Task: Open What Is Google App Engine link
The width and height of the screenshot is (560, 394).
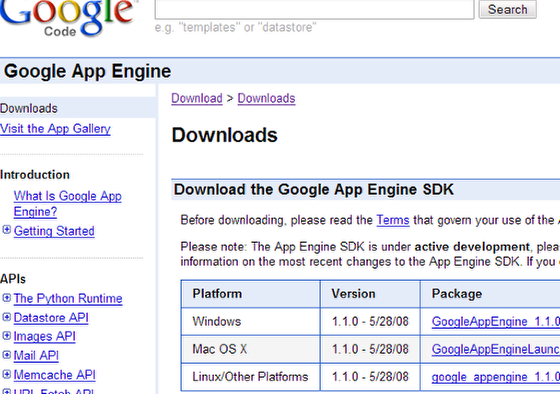Action: pyautogui.click(x=68, y=204)
